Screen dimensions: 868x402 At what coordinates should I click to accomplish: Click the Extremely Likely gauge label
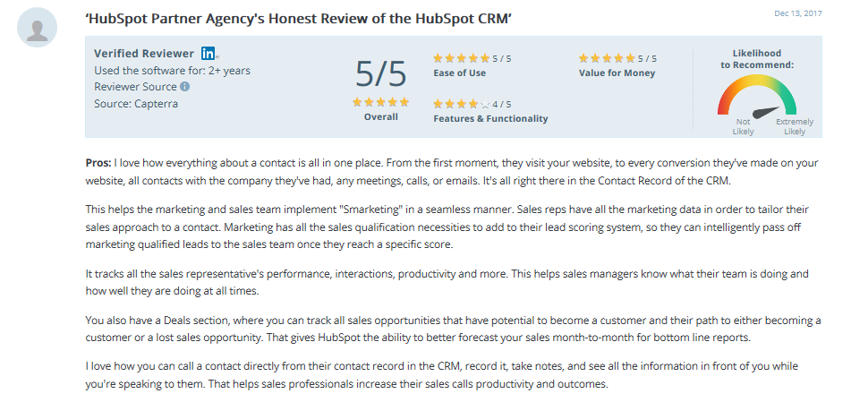(795, 127)
